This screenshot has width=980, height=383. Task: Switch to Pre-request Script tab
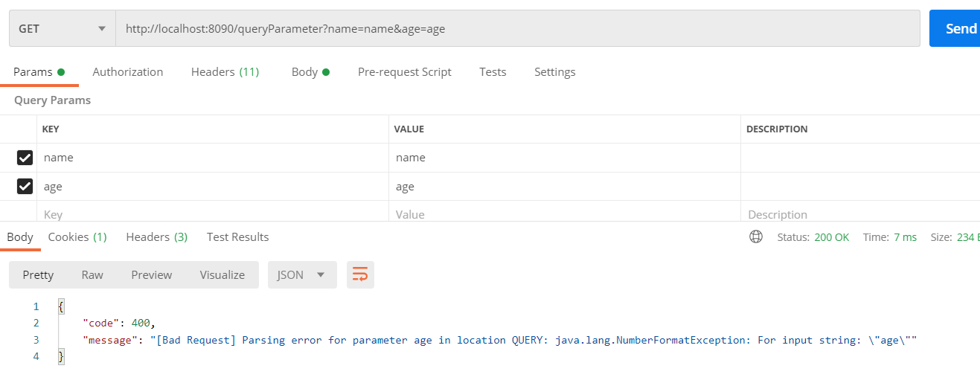point(405,72)
